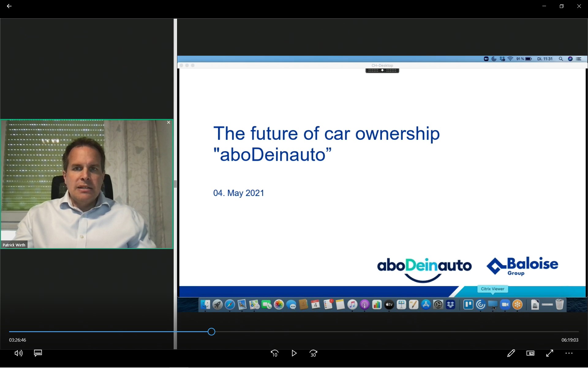Screen dimensions: 588x368
Task: Toggle full screen with the diagonal arrows
Action: (550, 353)
